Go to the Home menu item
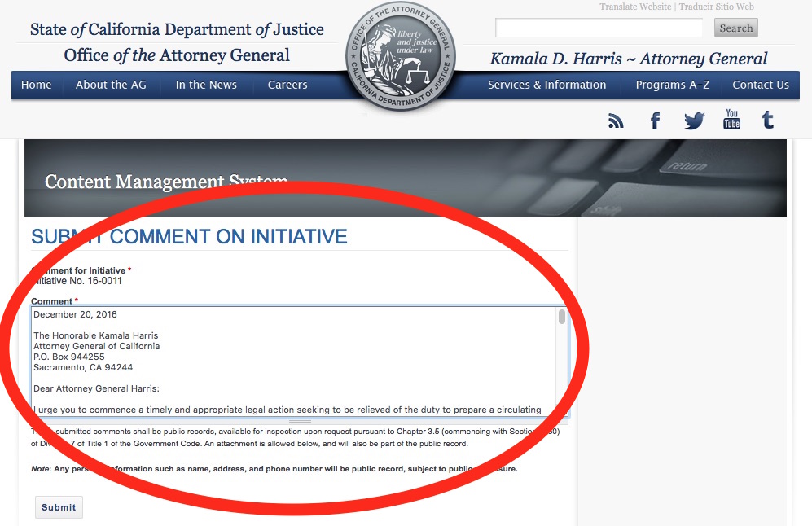This screenshot has height=526, width=812. coord(37,85)
